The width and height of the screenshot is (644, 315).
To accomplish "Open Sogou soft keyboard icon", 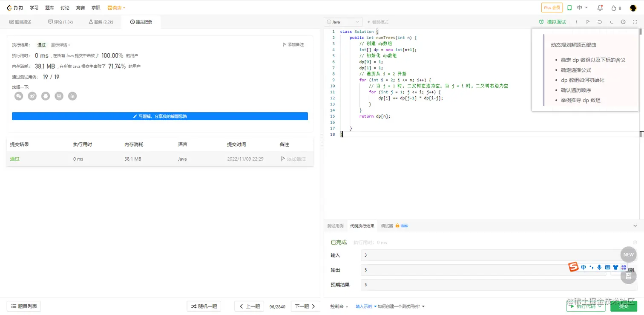I will click(607, 267).
